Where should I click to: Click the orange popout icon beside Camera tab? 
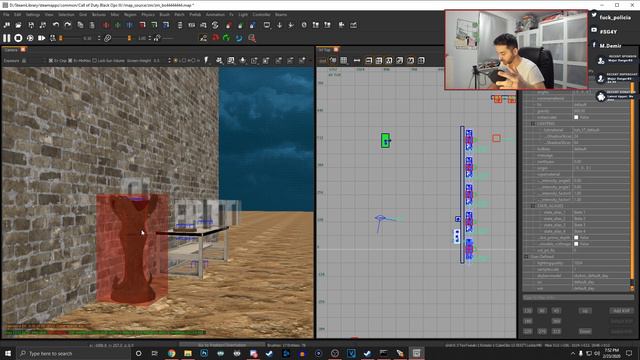point(23,49)
